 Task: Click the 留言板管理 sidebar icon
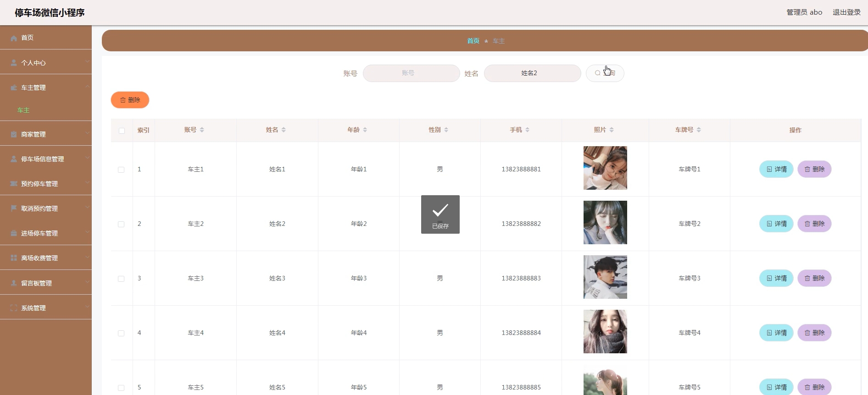[x=14, y=283]
